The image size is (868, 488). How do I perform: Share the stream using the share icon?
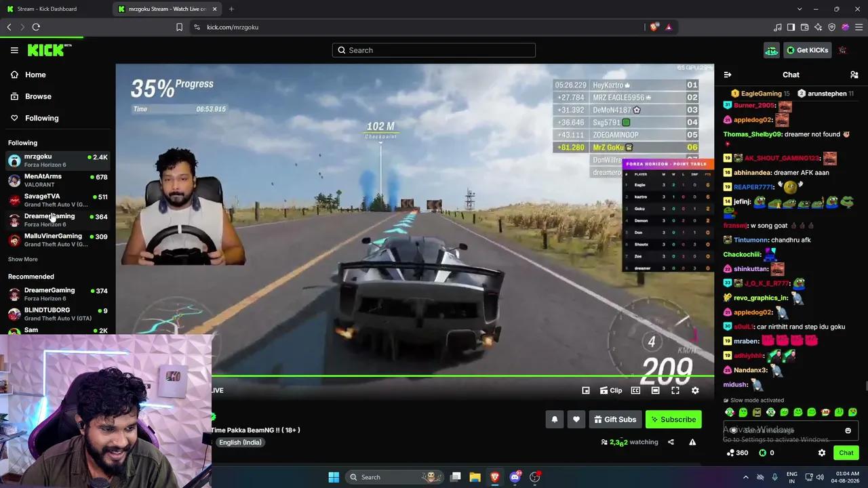pyautogui.click(x=671, y=442)
